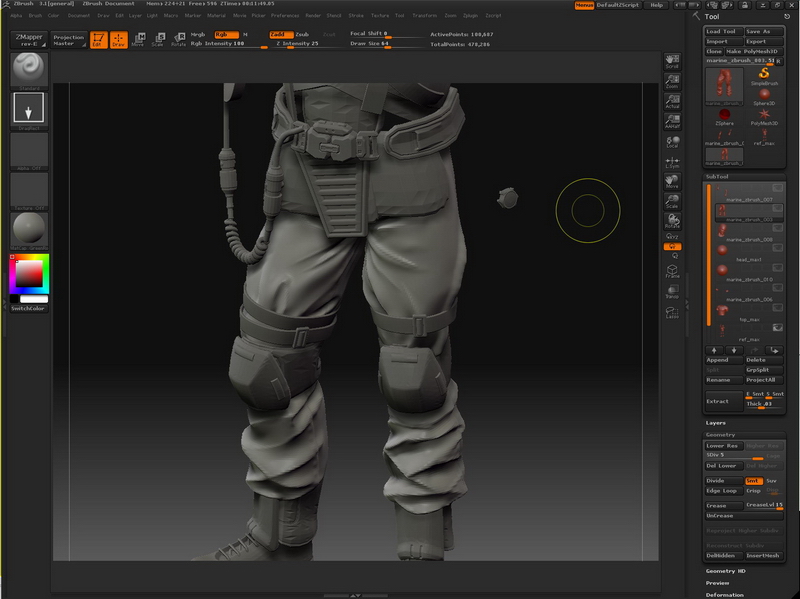Expand the Layers subpalette

(715, 422)
